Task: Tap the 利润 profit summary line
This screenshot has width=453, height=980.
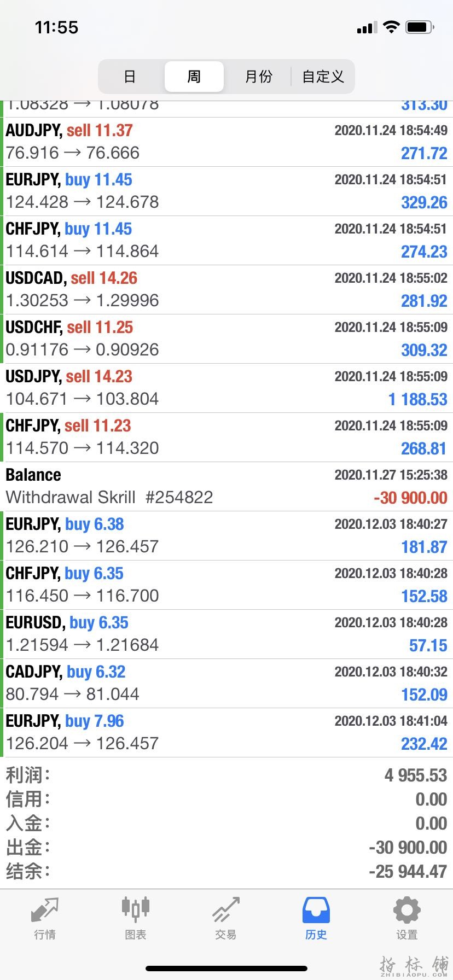Action: 226,775
